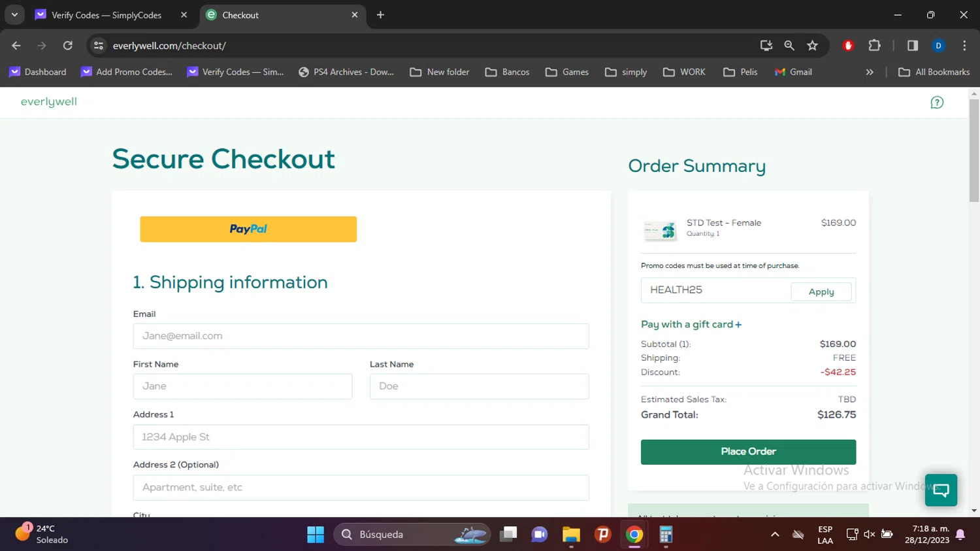980x551 pixels.
Task: Open File Explorer from the taskbar
Action: 571,535
